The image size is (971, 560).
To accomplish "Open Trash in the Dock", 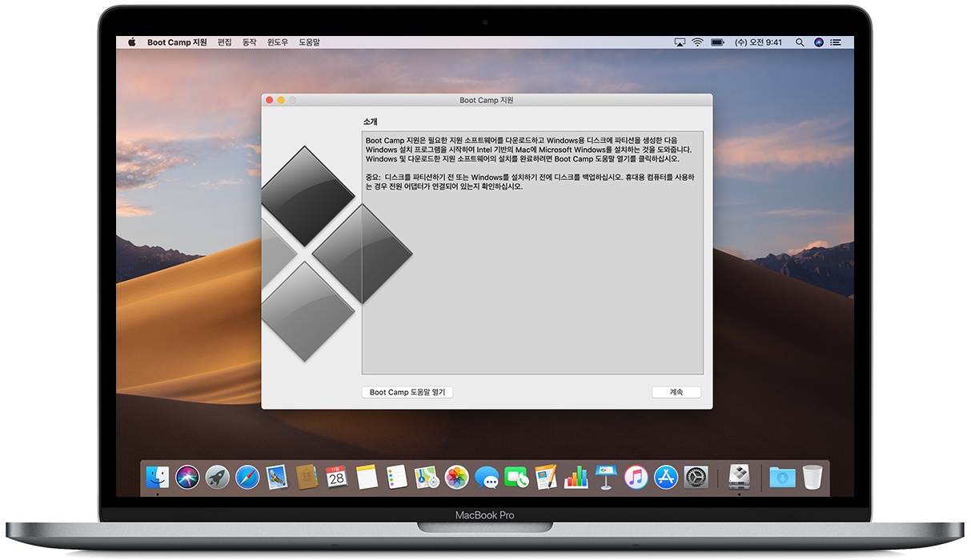I will 813,478.
